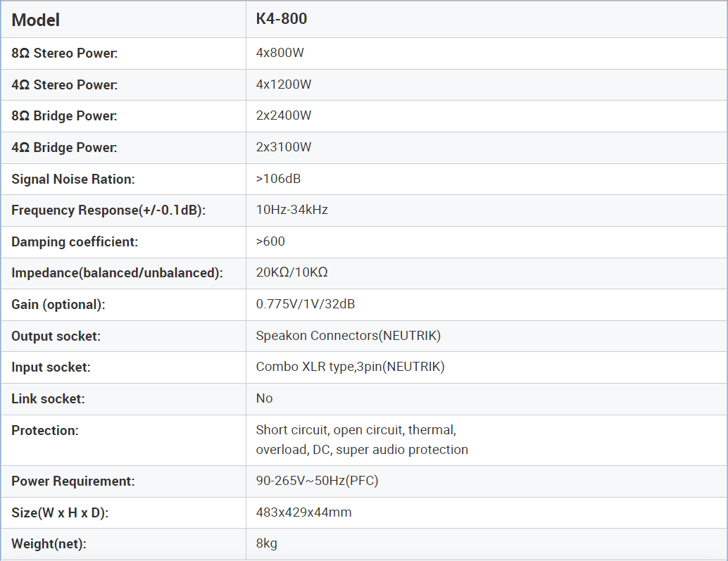Click the 'Weight(net):' label
728x561 pixels.
(49, 543)
